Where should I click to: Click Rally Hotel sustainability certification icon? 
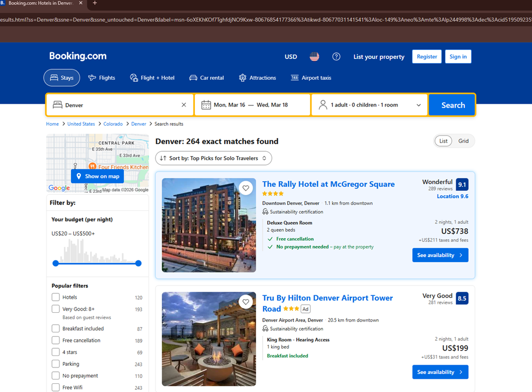point(265,212)
